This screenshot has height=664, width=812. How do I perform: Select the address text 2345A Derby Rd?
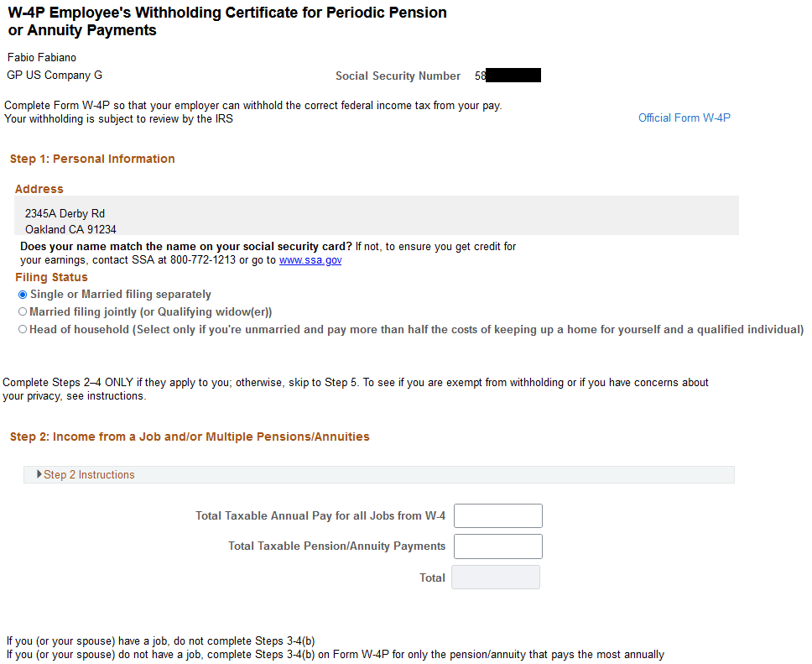pos(65,213)
